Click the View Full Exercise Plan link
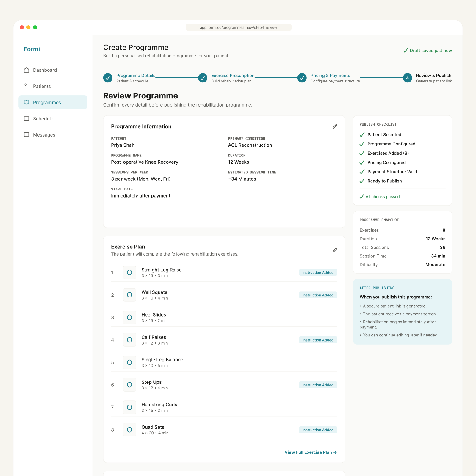This screenshot has height=476, width=476. click(311, 452)
